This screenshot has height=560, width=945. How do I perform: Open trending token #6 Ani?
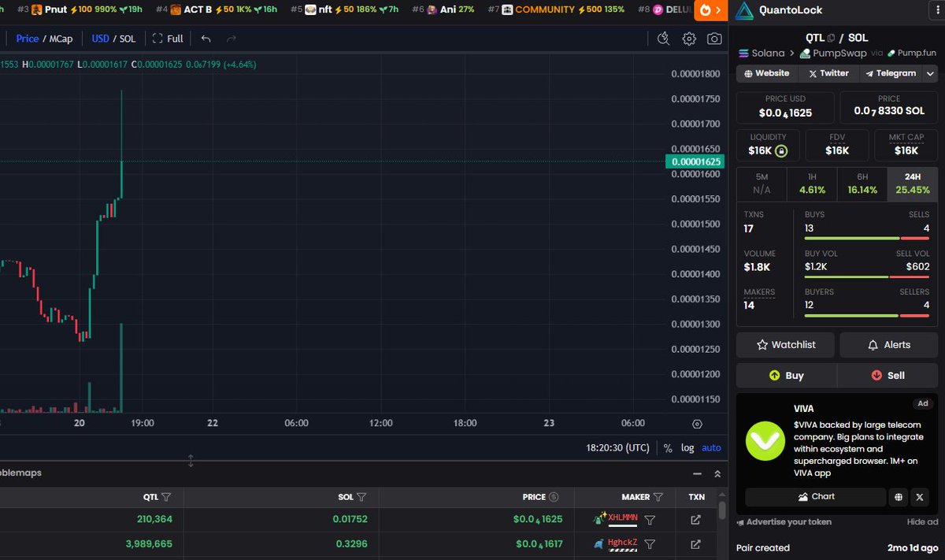click(x=443, y=9)
